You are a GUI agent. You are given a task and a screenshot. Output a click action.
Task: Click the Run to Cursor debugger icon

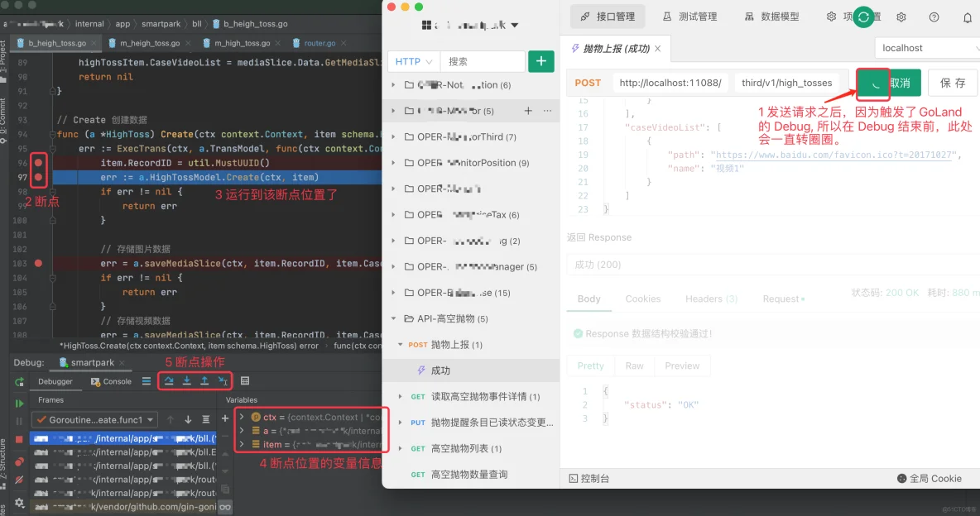click(223, 381)
